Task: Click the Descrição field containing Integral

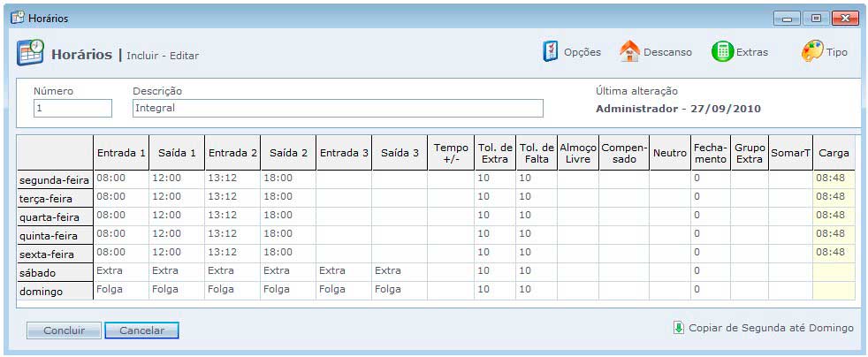Action: (x=338, y=108)
